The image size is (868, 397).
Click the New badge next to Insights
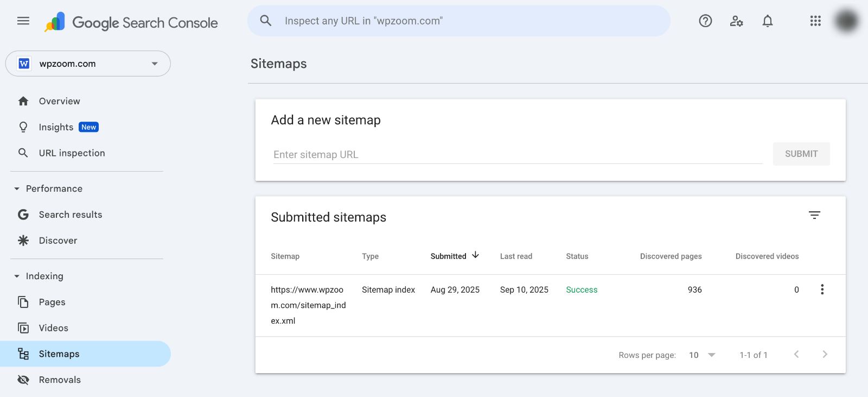tap(89, 127)
